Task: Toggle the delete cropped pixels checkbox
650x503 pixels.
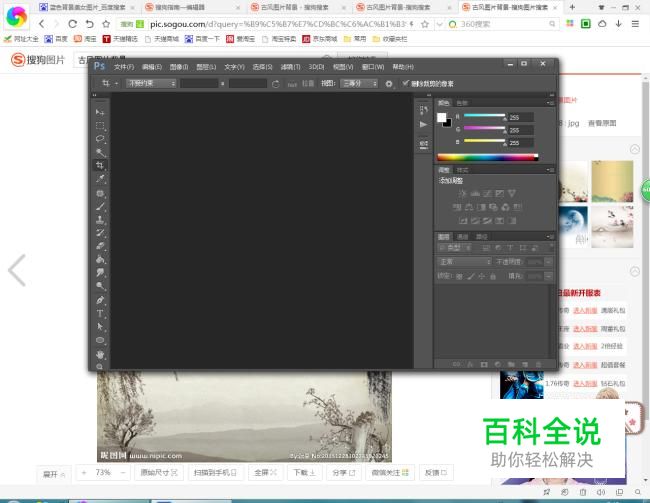Action: (x=404, y=83)
